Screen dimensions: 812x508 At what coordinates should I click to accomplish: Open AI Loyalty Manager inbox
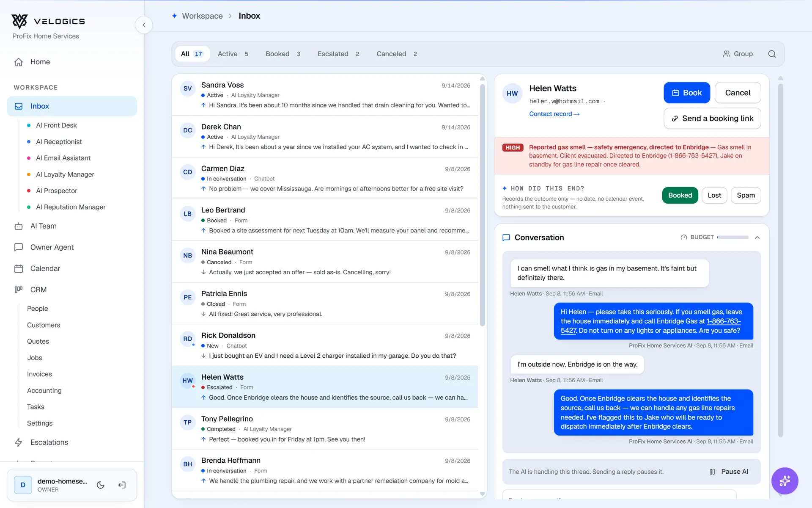[x=65, y=174]
